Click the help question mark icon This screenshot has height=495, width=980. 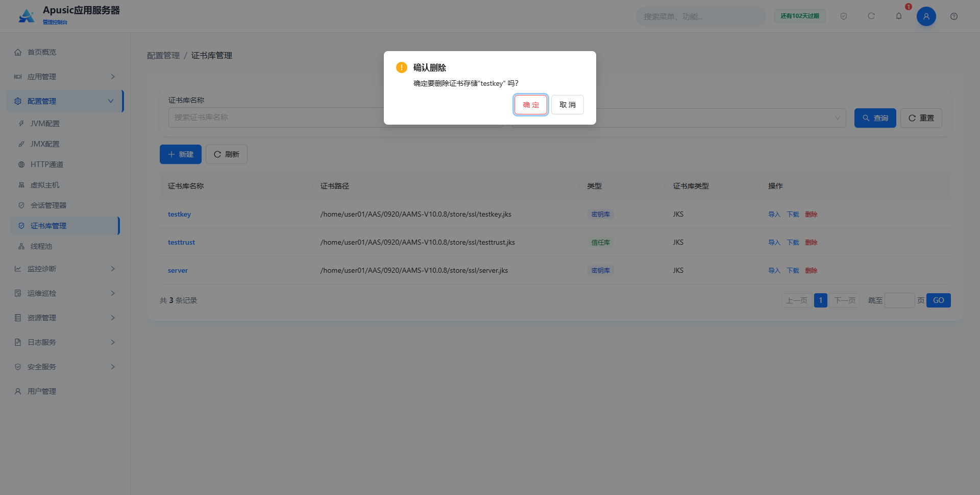pos(954,16)
